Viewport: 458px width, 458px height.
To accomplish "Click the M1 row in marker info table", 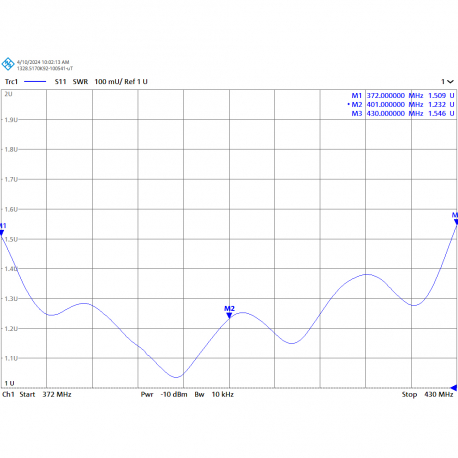I will click(403, 96).
